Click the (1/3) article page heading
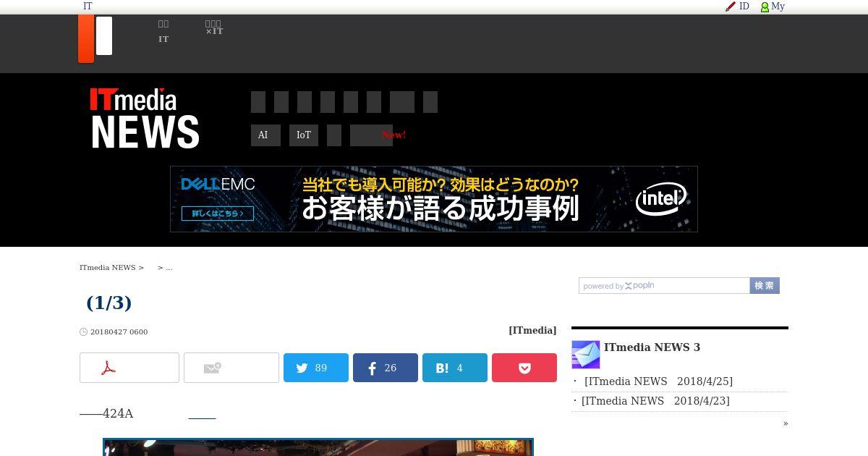This screenshot has height=456, width=868. (x=109, y=303)
